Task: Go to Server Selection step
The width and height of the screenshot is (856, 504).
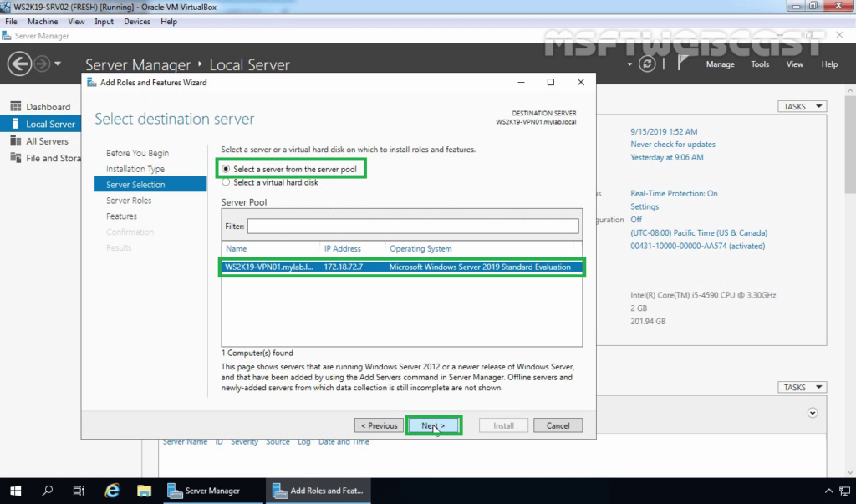Action: [150, 184]
